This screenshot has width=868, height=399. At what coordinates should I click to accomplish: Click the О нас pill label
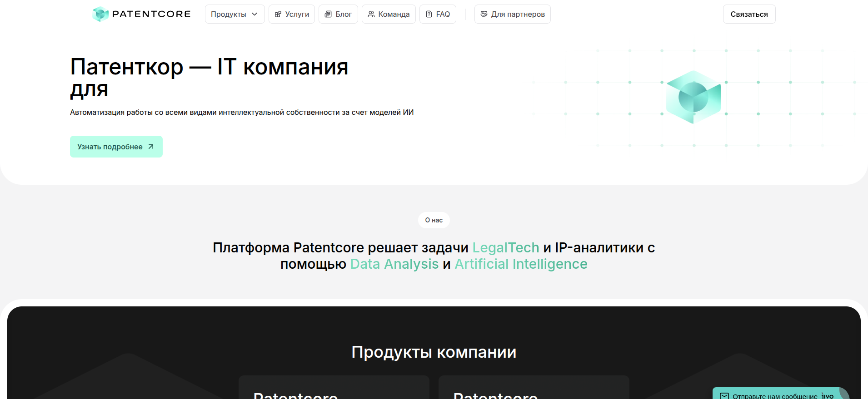(x=434, y=220)
